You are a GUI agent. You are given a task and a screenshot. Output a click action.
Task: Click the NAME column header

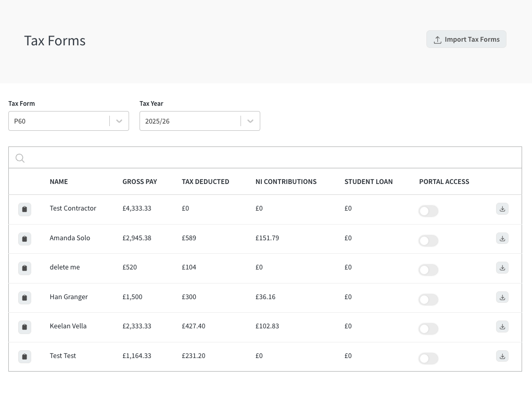pyautogui.click(x=59, y=182)
